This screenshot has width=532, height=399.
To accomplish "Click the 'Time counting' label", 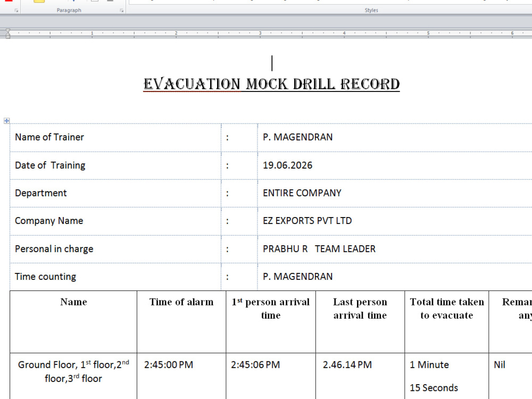I will tap(45, 277).
